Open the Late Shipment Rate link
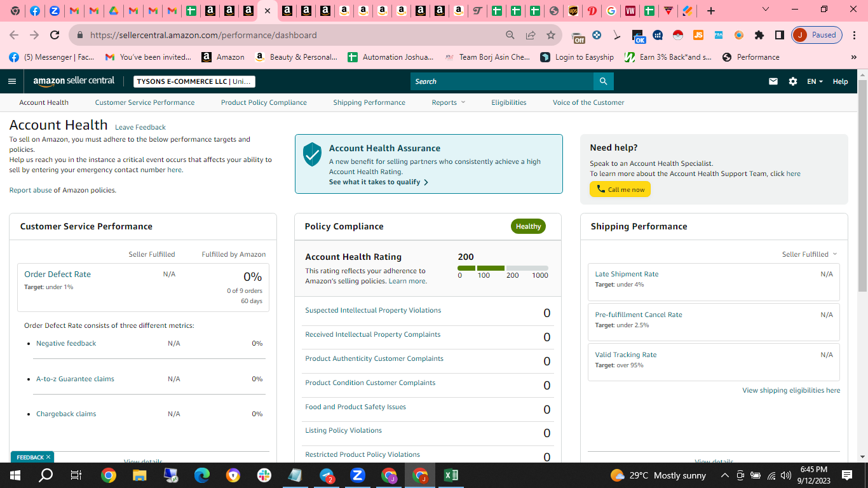 [627, 274]
